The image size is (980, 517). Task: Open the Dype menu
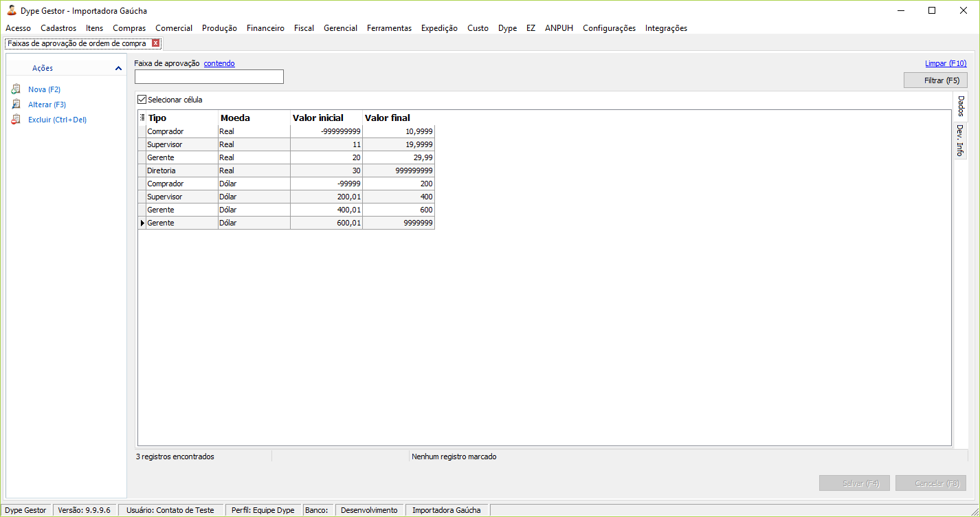[x=508, y=28]
